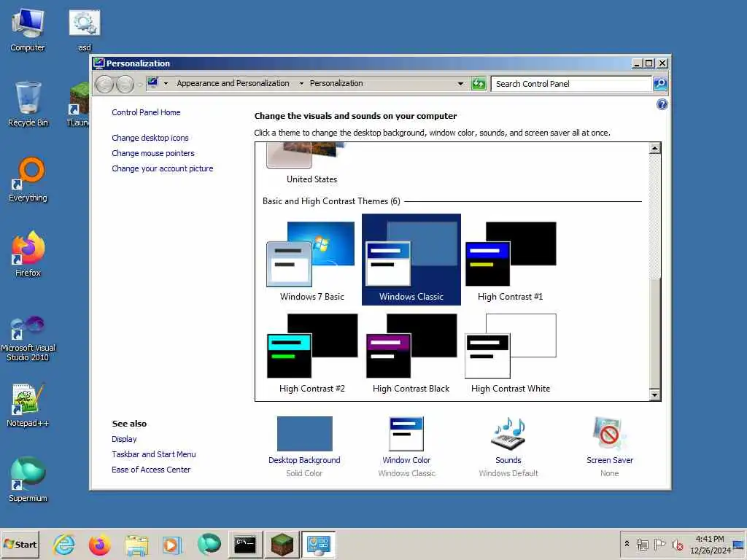
Task: Select the High Contrast #1 theme
Action: [510, 261]
